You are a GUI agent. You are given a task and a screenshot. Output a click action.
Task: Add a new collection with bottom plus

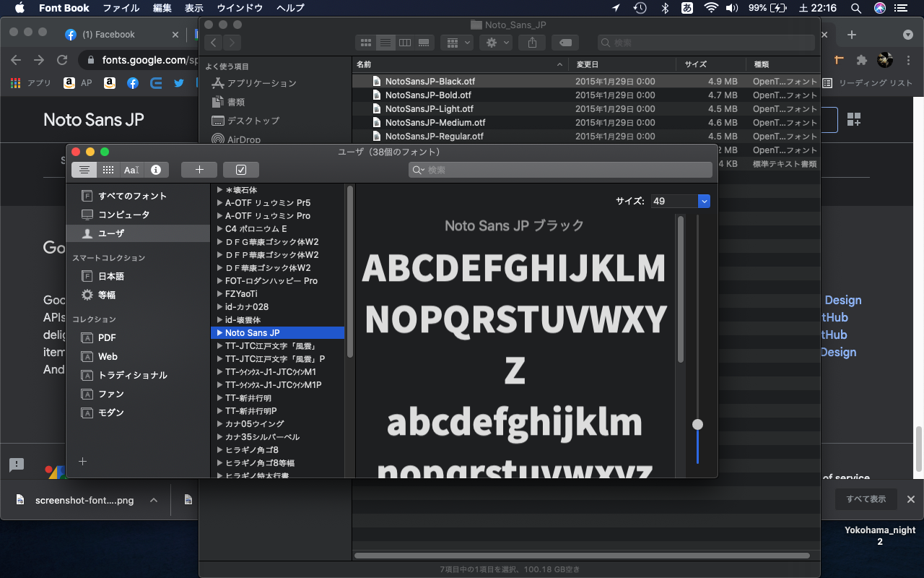[82, 461]
